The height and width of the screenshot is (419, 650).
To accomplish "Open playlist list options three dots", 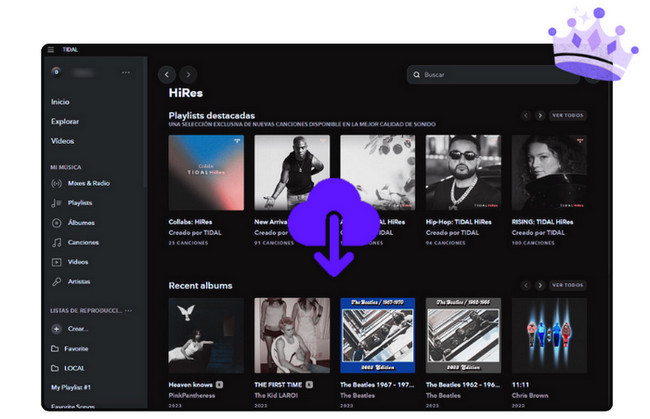I will tap(129, 310).
